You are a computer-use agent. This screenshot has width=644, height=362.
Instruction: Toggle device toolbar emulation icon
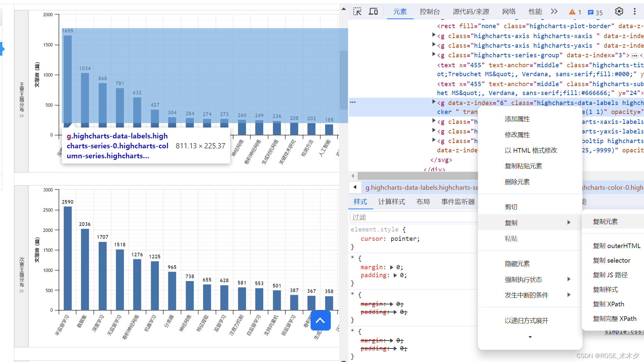[x=373, y=12]
